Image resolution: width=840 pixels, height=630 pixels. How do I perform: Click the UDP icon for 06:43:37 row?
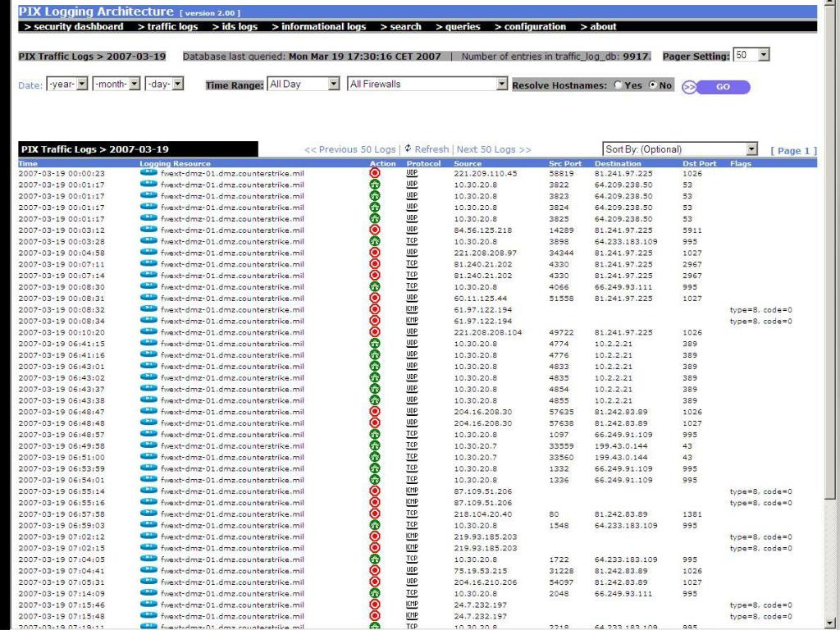412,389
